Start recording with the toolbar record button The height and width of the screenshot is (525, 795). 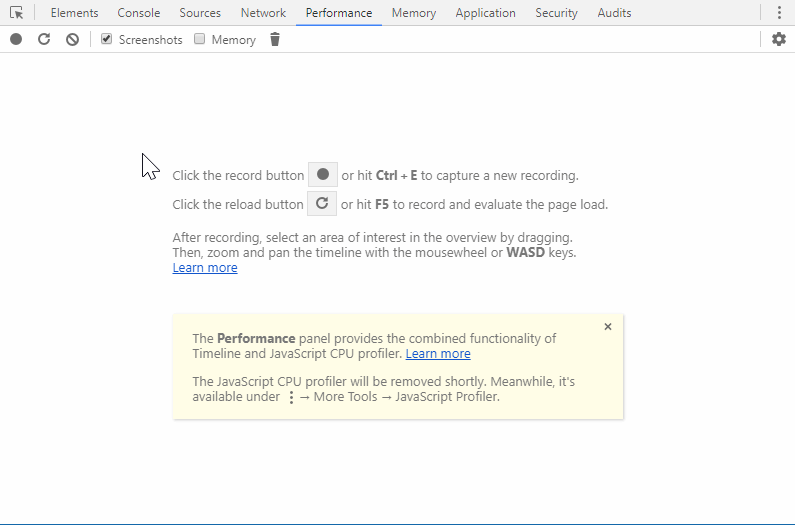pyautogui.click(x=16, y=39)
